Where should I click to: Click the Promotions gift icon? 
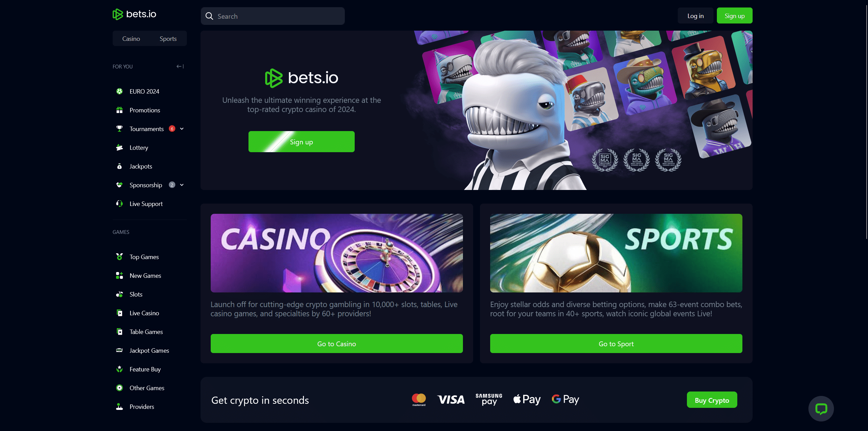[119, 110]
